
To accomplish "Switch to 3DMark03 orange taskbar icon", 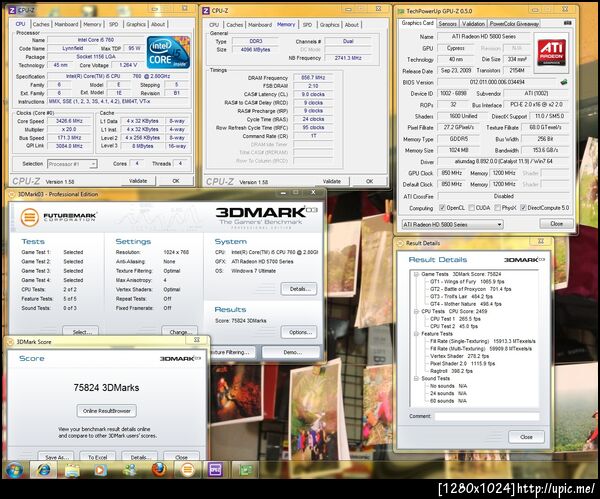I will [187, 470].
